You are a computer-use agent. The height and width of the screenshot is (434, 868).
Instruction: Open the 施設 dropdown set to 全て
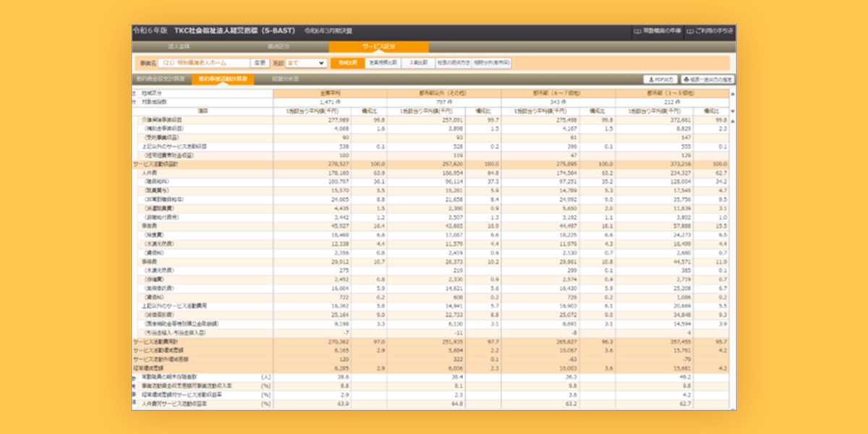click(x=306, y=63)
